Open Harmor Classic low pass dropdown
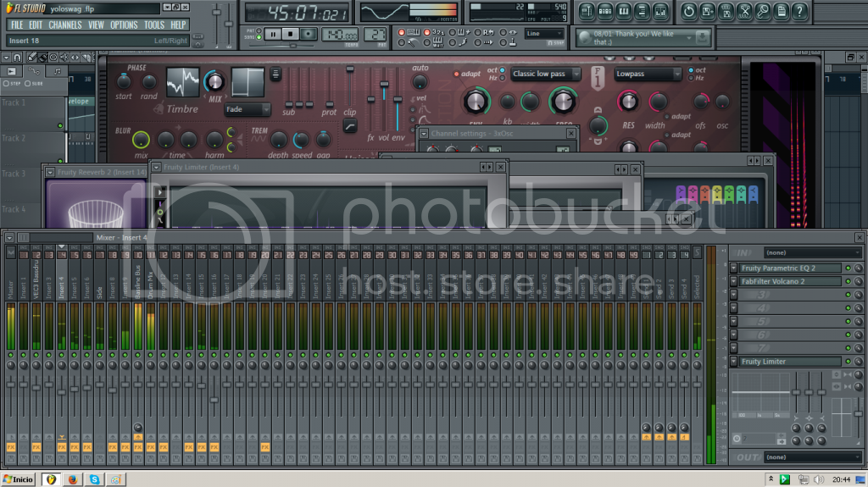 [x=545, y=74]
